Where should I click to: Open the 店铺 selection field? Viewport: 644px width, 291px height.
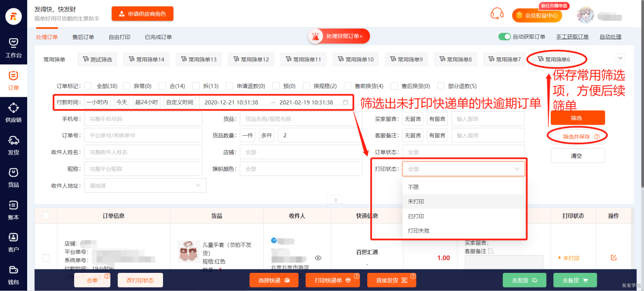[301, 152]
